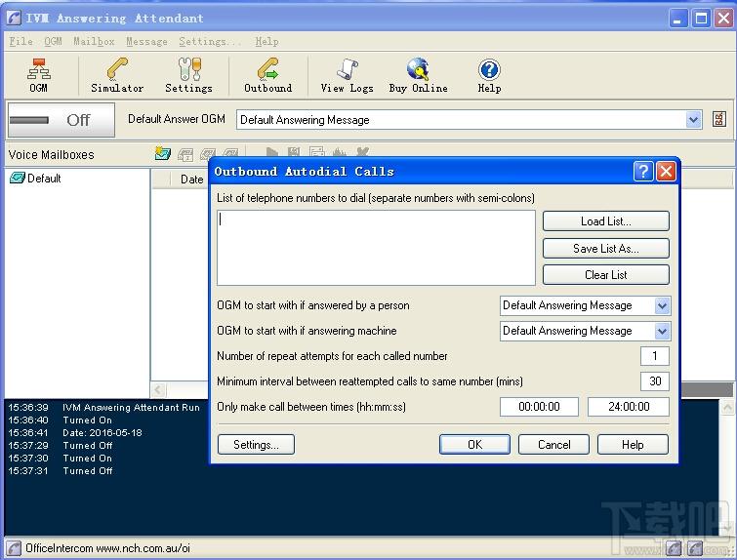Click the end time 24:00:00 field
Viewport: 737px width, 560px height.
pos(629,407)
